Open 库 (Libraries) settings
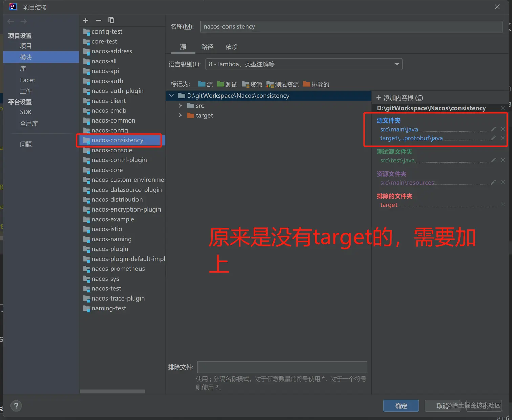Image resolution: width=512 pixels, height=420 pixels. click(x=23, y=69)
